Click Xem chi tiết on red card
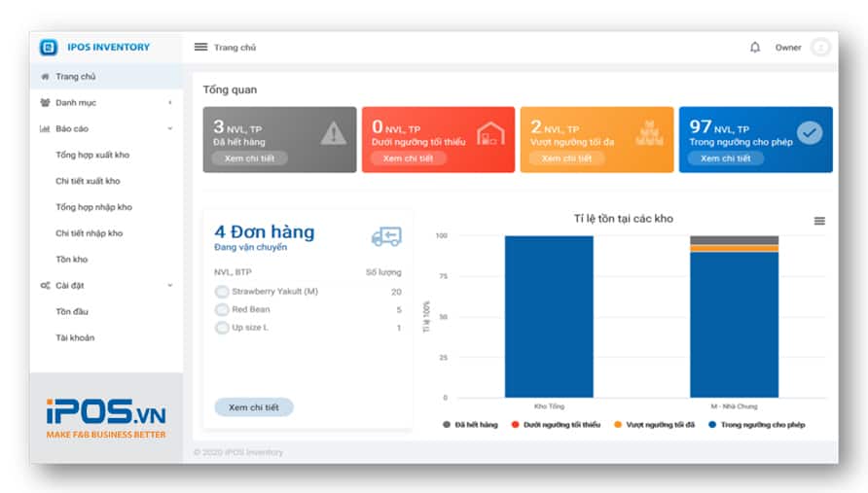 point(409,158)
